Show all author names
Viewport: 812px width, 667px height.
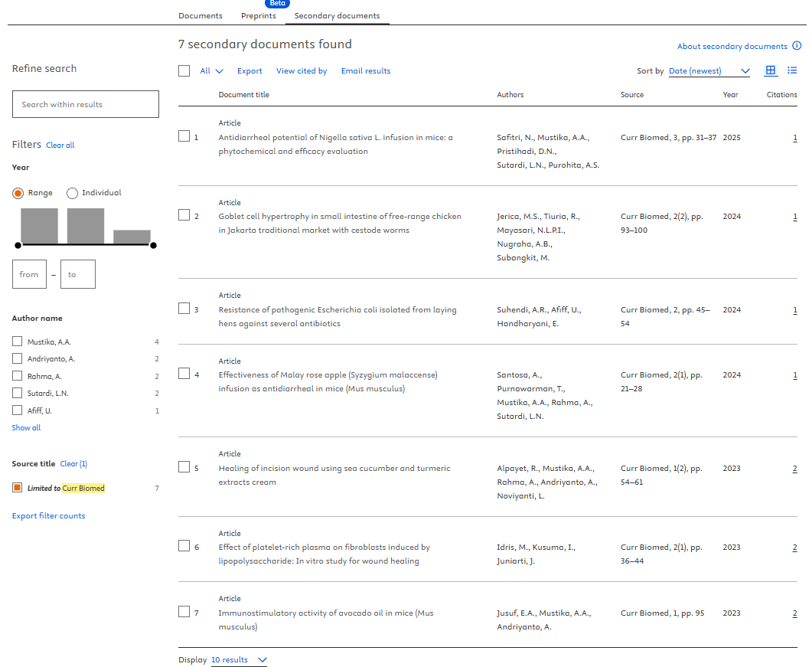coord(26,428)
